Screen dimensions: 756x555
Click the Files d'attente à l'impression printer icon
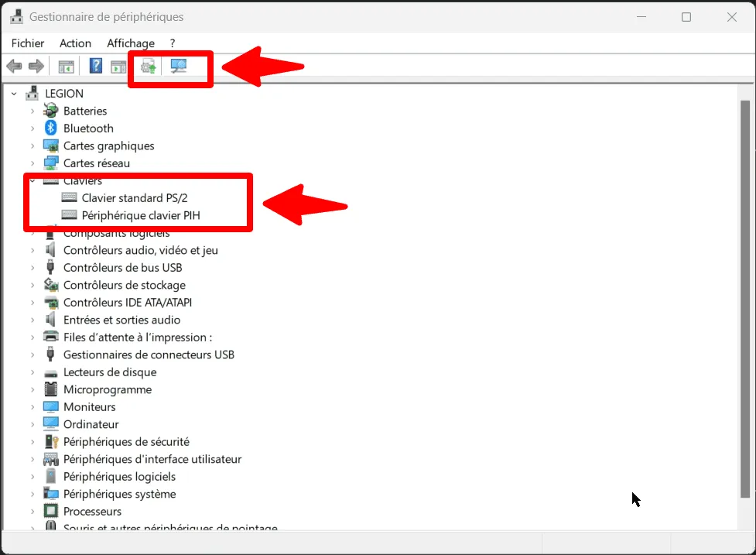point(50,336)
